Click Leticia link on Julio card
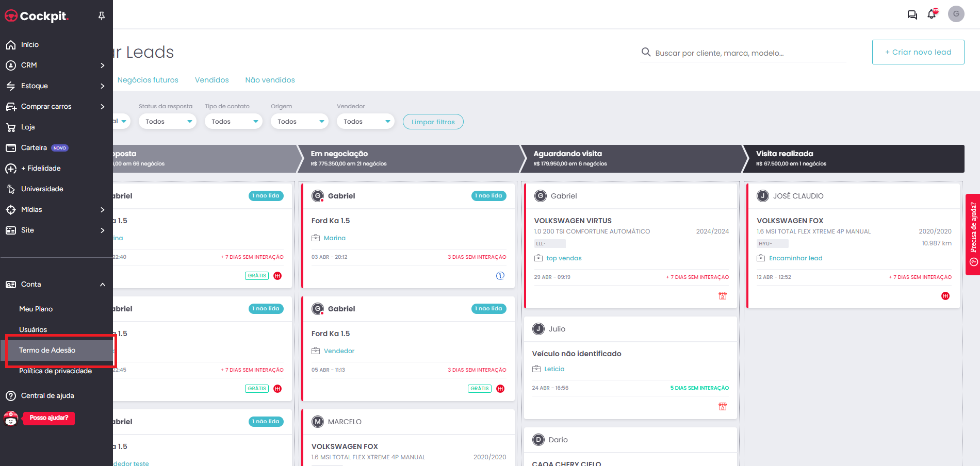 (554, 369)
